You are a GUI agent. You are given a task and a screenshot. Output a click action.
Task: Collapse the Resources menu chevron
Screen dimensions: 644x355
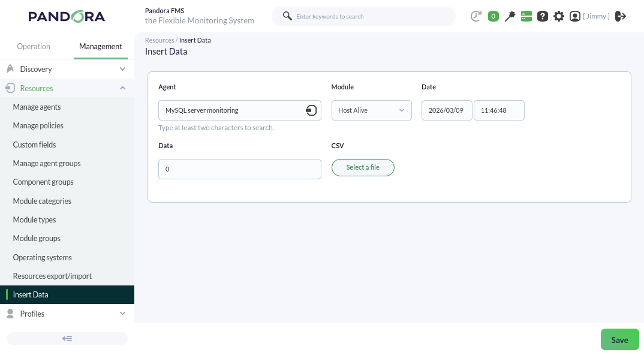coord(122,88)
